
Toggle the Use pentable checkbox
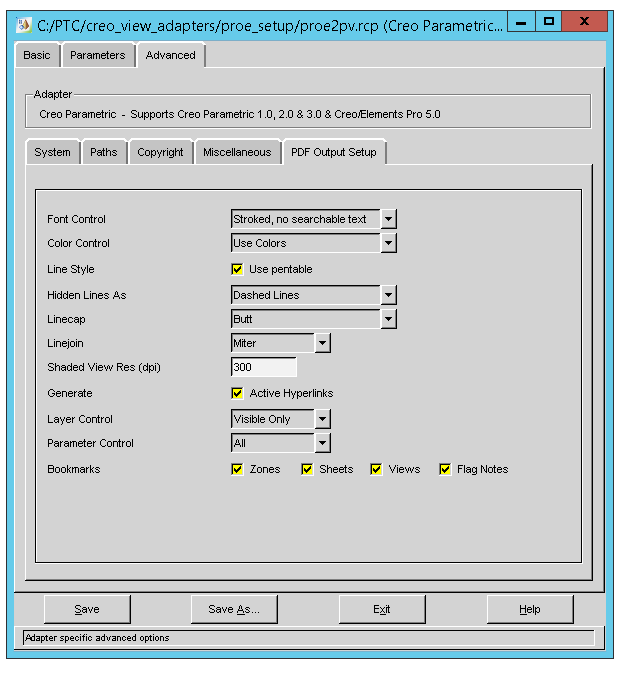(x=237, y=269)
